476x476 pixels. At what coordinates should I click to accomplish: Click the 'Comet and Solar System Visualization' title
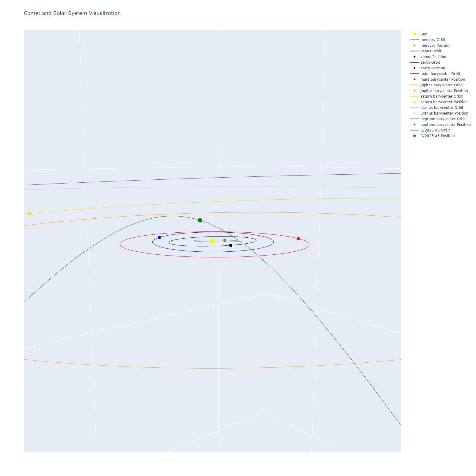72,13
